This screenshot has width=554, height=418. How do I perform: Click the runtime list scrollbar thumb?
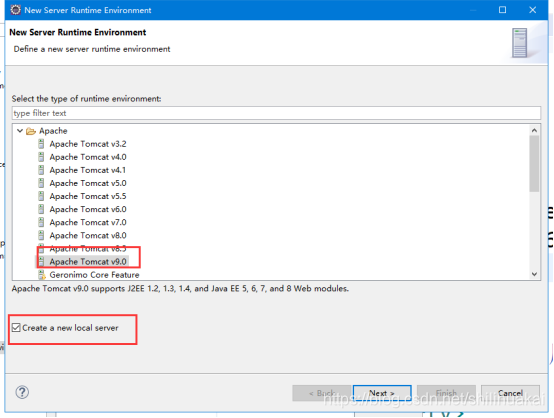tap(534, 164)
